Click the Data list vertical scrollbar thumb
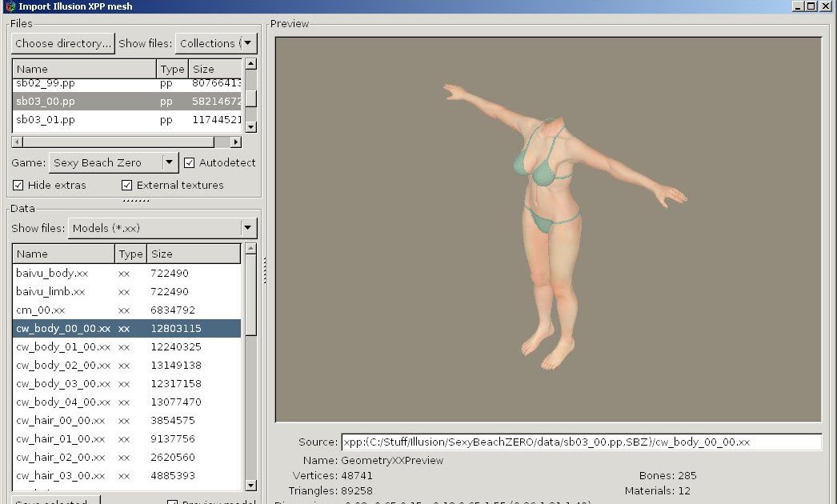 pos(251,294)
